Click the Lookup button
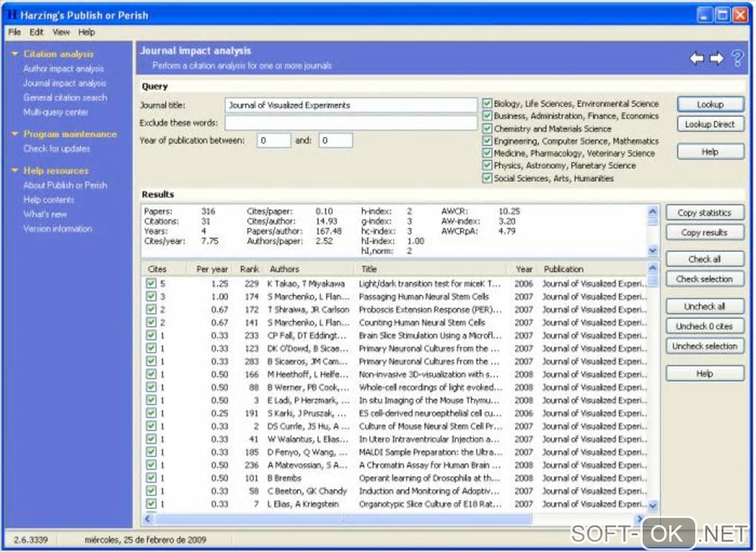Screen dimensions: 756x552 pyautogui.click(x=710, y=104)
